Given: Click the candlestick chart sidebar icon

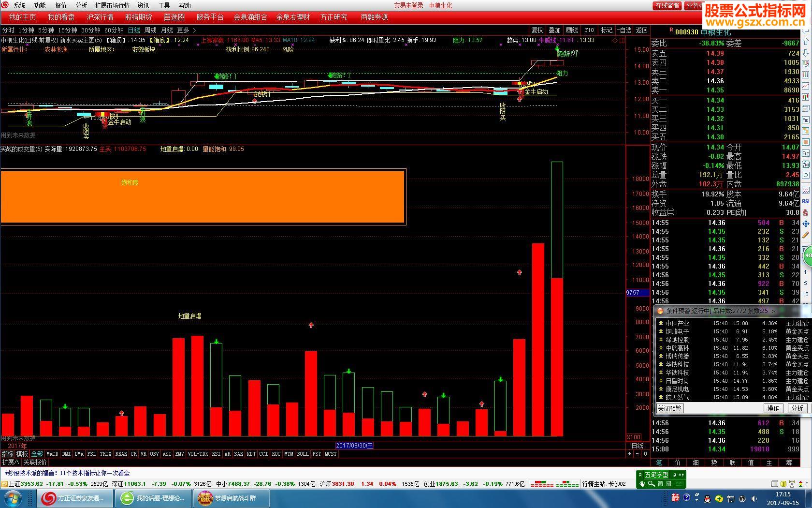Looking at the screenshot, I should [806, 97].
